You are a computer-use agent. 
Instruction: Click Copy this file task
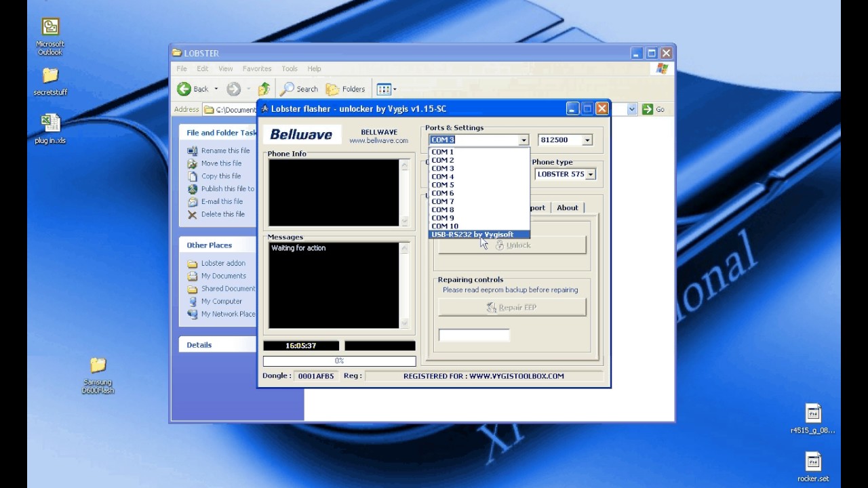coord(214,176)
